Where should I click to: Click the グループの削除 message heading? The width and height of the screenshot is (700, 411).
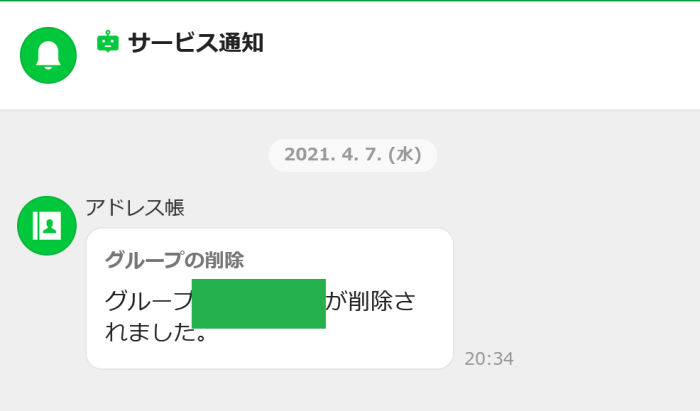coord(175,260)
